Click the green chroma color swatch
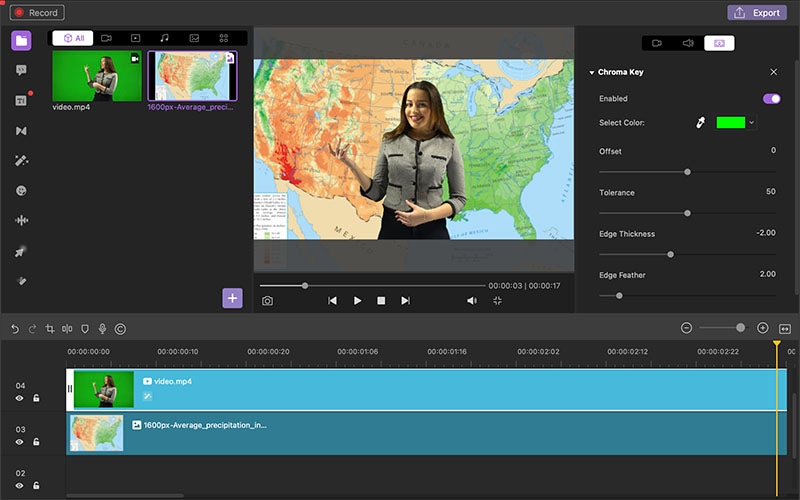 click(x=731, y=122)
